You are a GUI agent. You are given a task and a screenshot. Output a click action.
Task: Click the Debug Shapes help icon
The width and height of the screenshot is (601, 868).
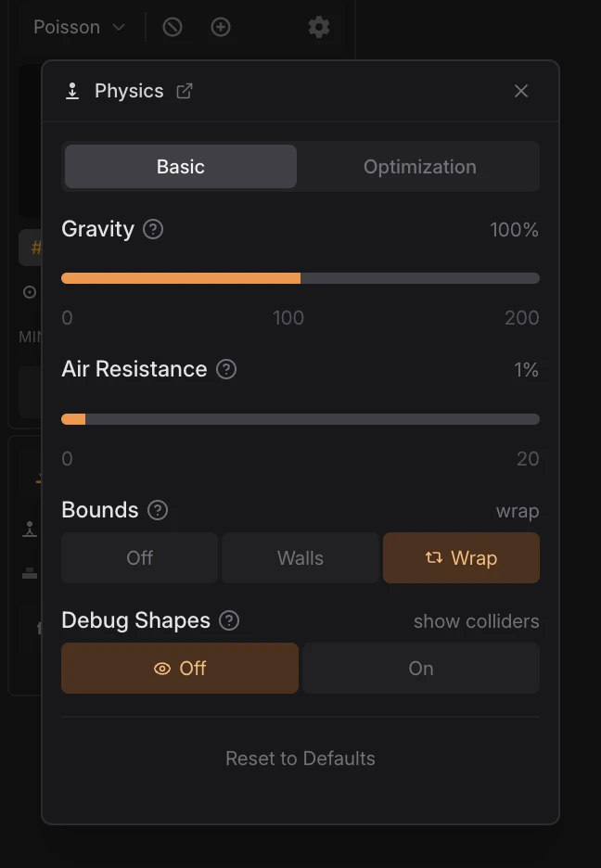(x=228, y=621)
